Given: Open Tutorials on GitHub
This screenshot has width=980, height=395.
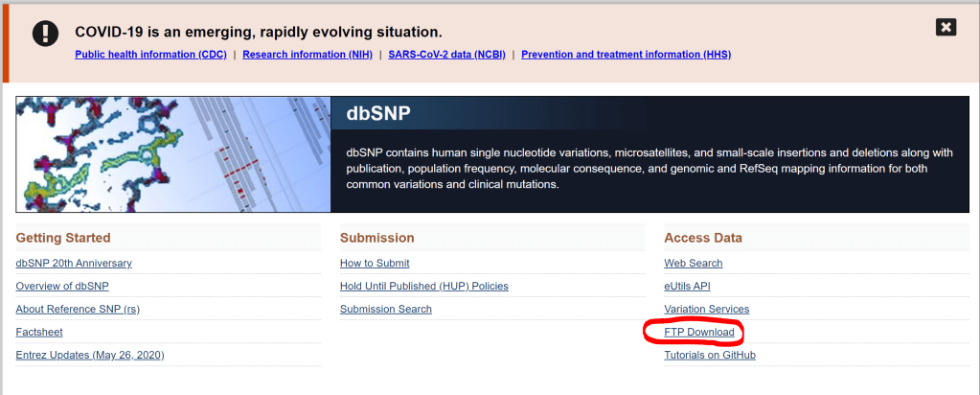Looking at the screenshot, I should point(710,355).
